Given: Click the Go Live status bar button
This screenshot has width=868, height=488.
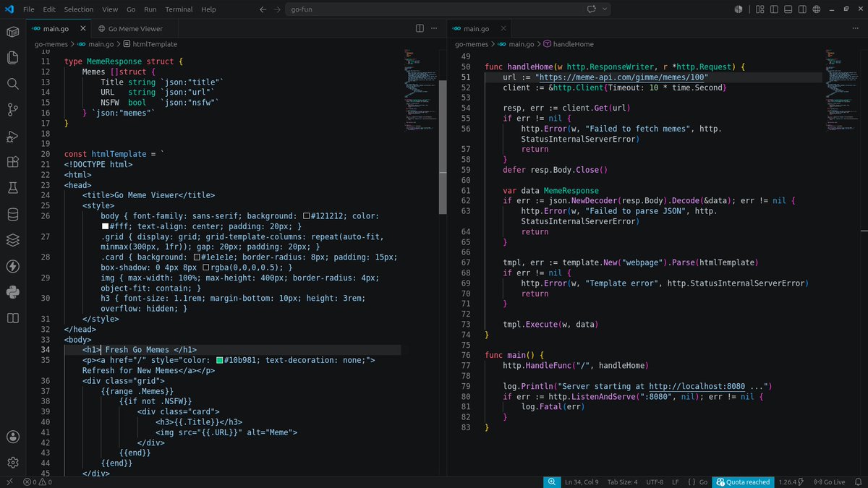Looking at the screenshot, I should pyautogui.click(x=829, y=482).
